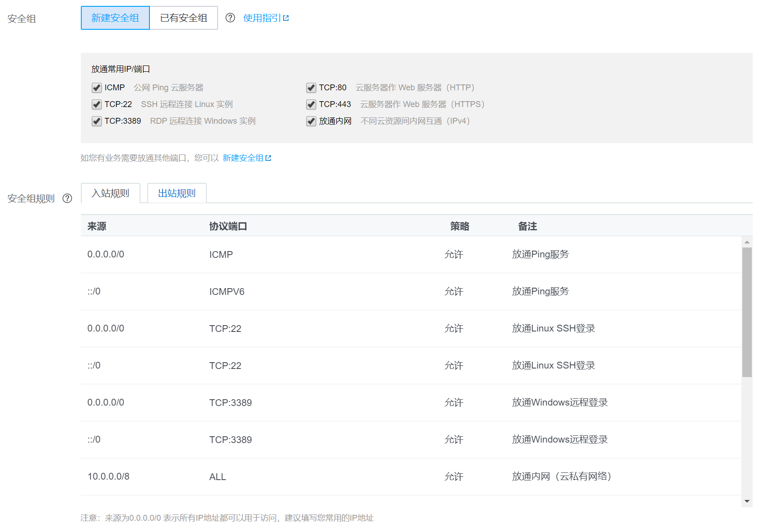Image resolution: width=764 pixels, height=532 pixels.
Task: Uncheck the 放通内网 checkbox
Action: click(x=311, y=121)
